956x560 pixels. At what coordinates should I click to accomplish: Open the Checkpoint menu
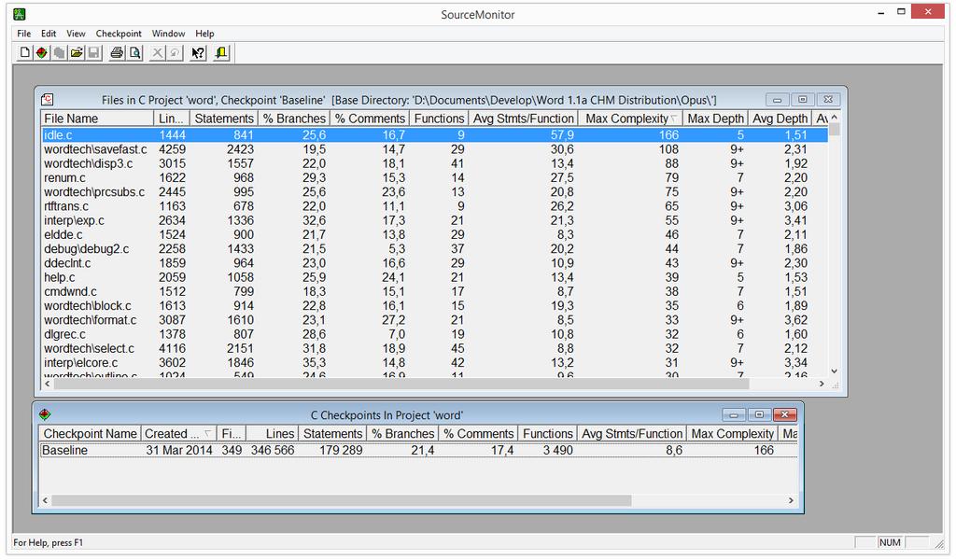(x=119, y=34)
